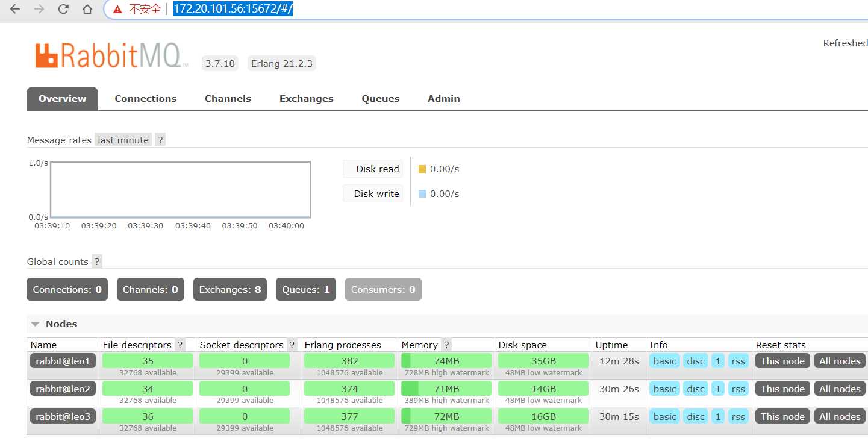Click the RabbitMQ logo
This screenshot has height=441, width=868.
(x=111, y=55)
